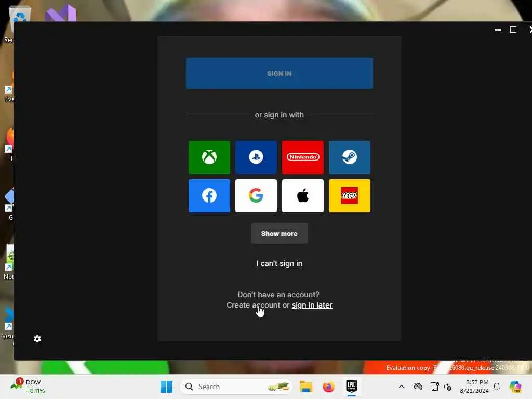532x399 pixels.
Task: Minimize the Epic Games launcher window
Action: point(498,30)
